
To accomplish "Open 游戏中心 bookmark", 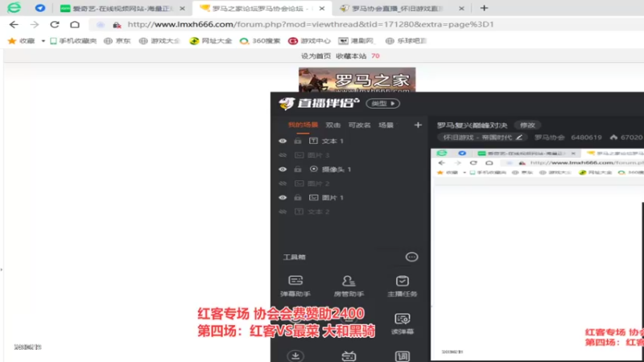I will click(309, 41).
